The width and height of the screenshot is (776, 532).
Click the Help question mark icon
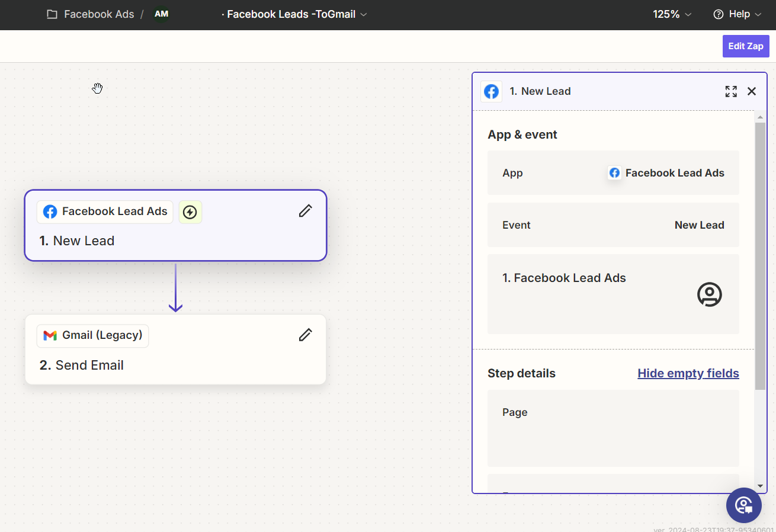point(719,14)
